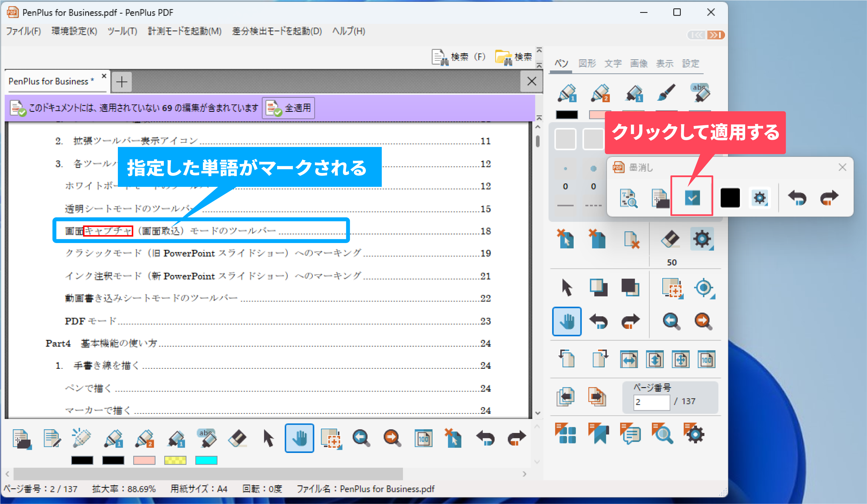Screen dimensions: 867x504
Task: Add a new document tab with plus button
Action: [x=122, y=82]
